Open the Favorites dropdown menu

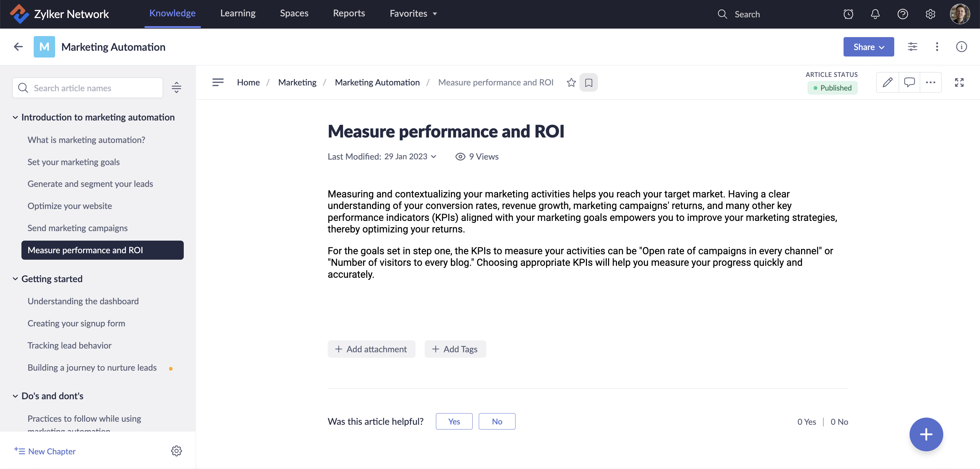pyautogui.click(x=413, y=14)
